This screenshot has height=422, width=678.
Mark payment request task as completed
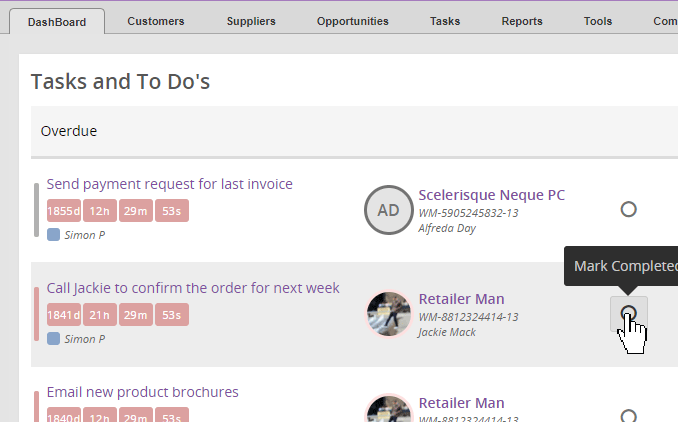[x=629, y=209]
